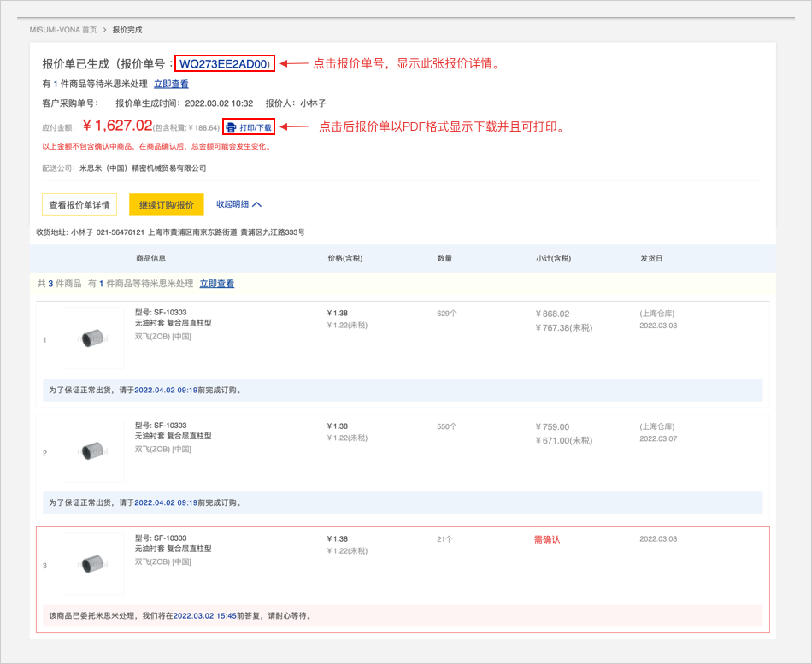812x664 pixels.
Task: Click the printer icon for 打印/下载
Action: (231, 127)
